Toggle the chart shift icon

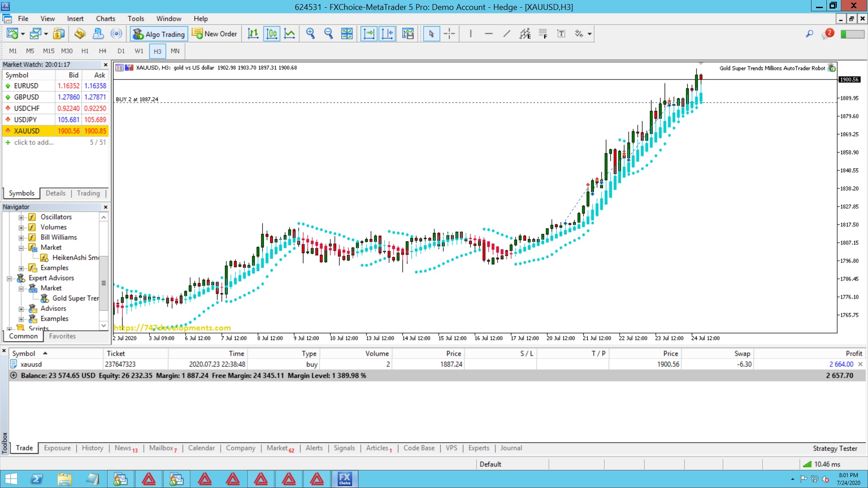click(x=387, y=34)
